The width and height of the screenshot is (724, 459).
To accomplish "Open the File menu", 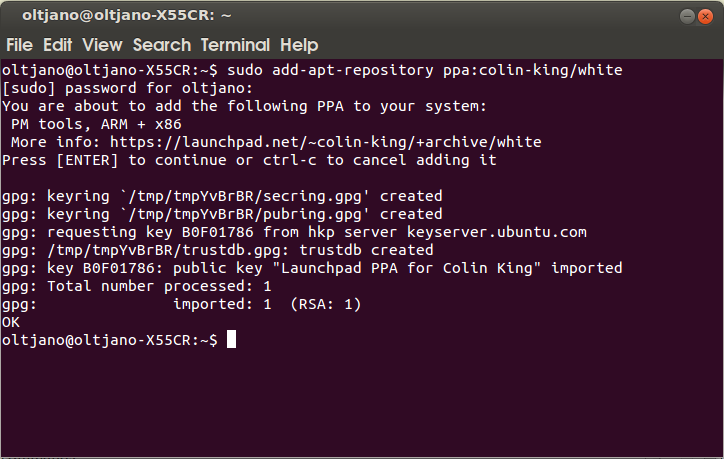I will 19,45.
